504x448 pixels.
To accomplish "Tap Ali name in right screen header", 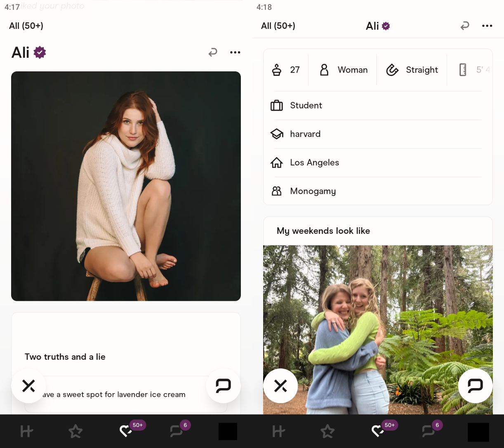I will 372,26.
